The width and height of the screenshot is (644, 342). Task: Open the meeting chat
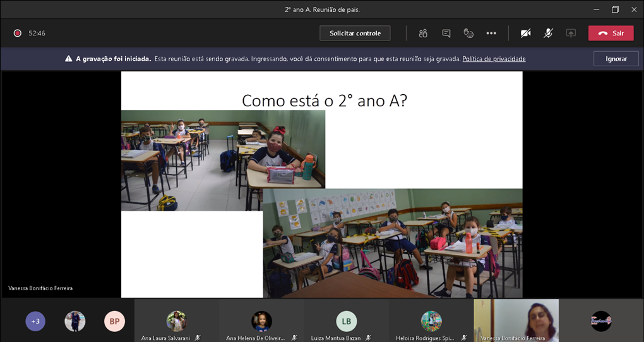446,33
